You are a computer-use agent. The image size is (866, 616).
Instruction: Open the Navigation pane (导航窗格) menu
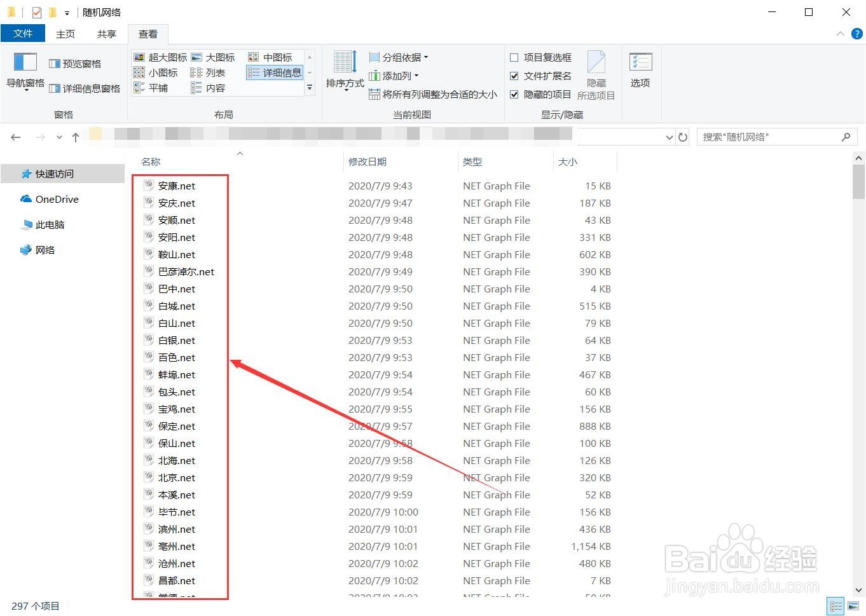(25, 72)
